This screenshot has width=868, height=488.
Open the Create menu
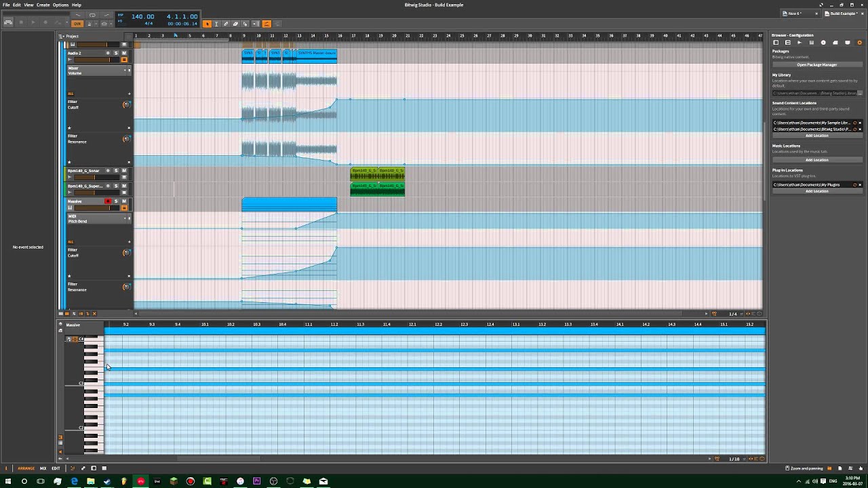[x=43, y=5]
